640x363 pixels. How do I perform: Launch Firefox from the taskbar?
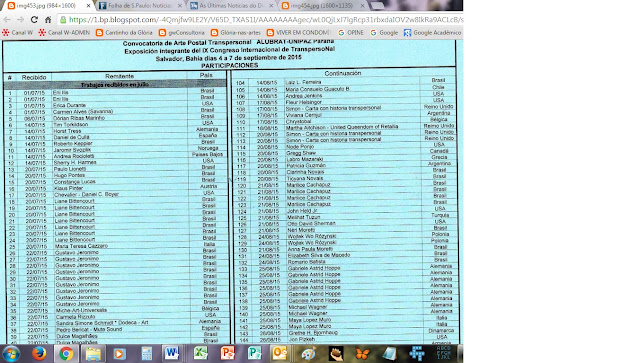tap(39, 354)
